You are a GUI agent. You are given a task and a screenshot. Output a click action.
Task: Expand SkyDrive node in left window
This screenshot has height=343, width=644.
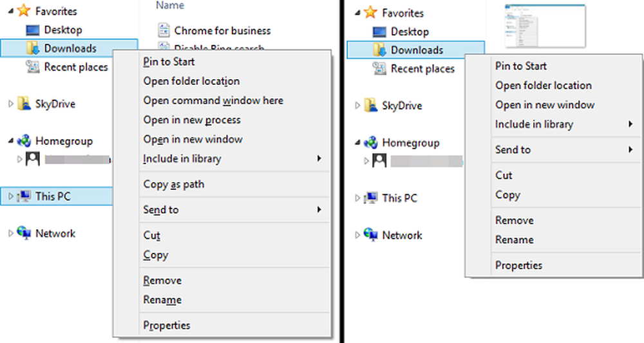pyautogui.click(x=11, y=104)
